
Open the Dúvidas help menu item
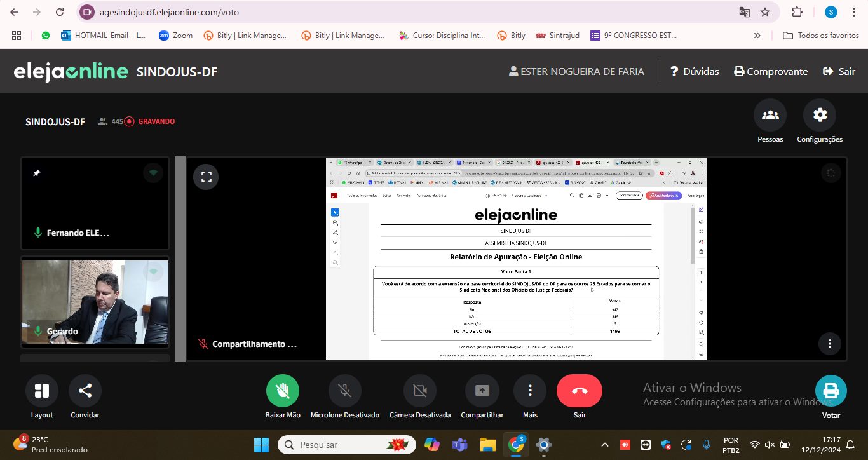coord(695,71)
